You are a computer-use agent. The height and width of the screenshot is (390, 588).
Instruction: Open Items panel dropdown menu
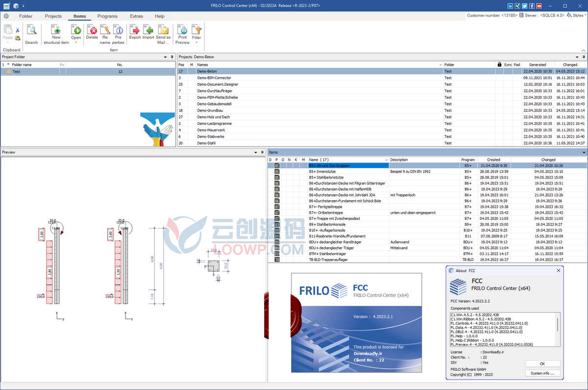[584, 153]
